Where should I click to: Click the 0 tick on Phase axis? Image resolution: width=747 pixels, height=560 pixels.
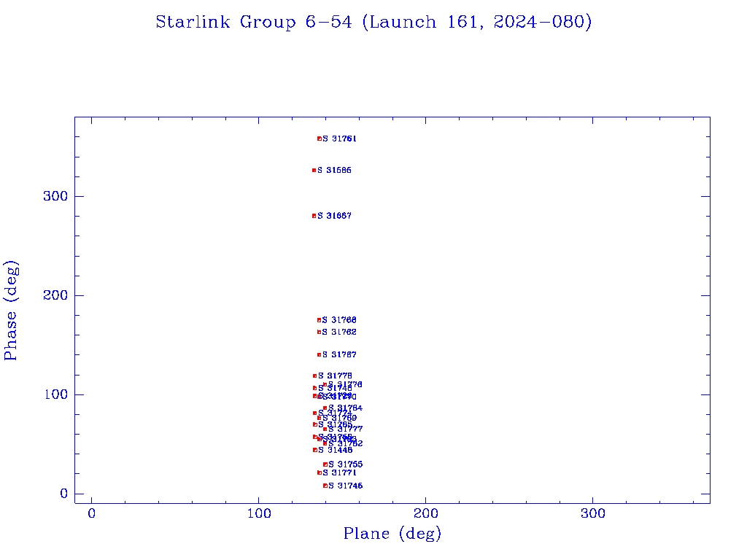click(64, 494)
